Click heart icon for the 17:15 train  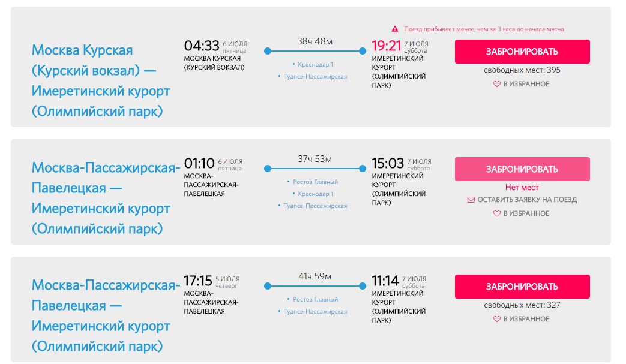496,320
